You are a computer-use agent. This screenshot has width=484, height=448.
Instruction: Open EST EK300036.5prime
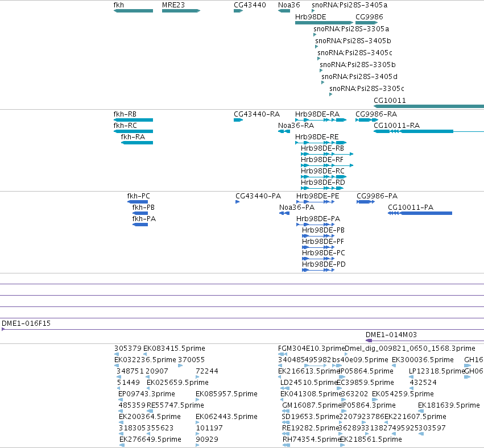tap(394, 366)
